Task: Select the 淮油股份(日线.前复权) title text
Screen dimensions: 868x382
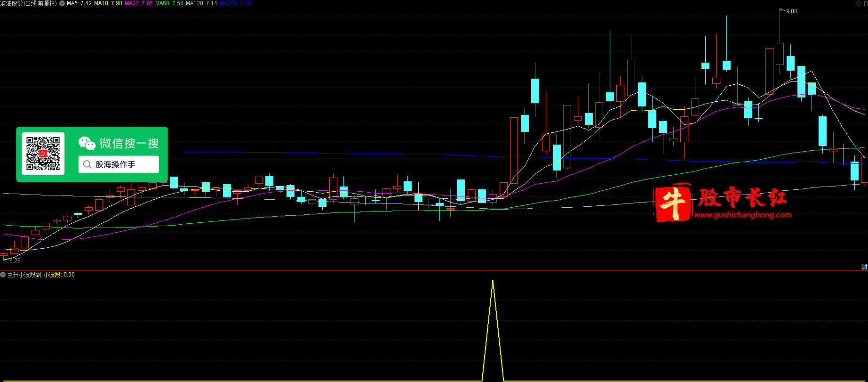Action: (28, 3)
